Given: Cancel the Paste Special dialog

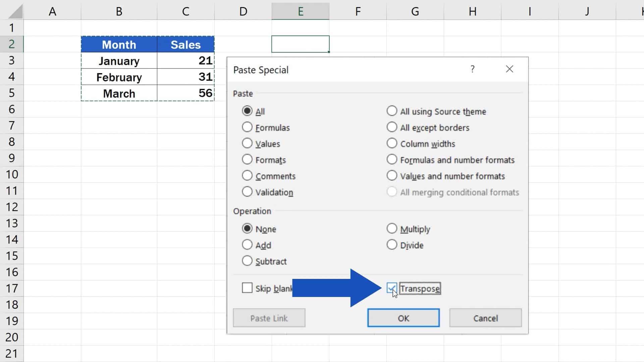Looking at the screenshot, I should (x=485, y=318).
